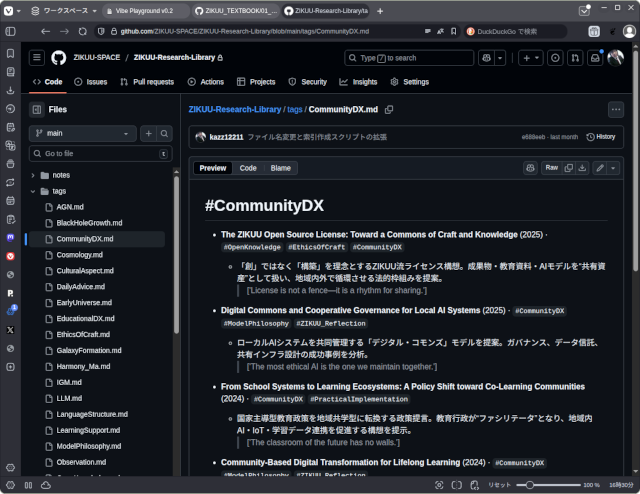Expand the notes folder
Screen dimensions: 640x494
61,175
